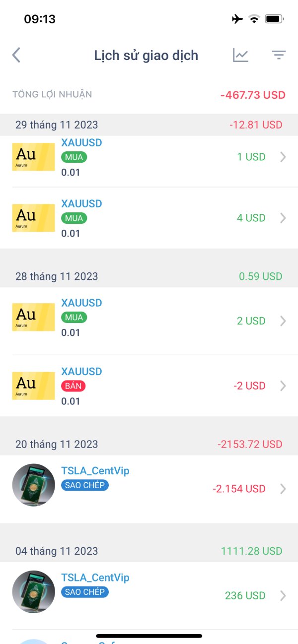This screenshot has height=644, width=298.
Task: Expand the 236 USD copy trade chevron
Action: (283, 595)
